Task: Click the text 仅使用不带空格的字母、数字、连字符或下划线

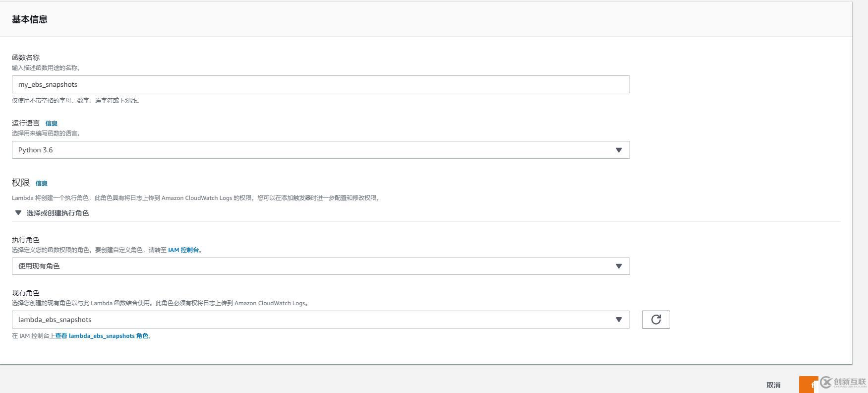Action: point(76,101)
